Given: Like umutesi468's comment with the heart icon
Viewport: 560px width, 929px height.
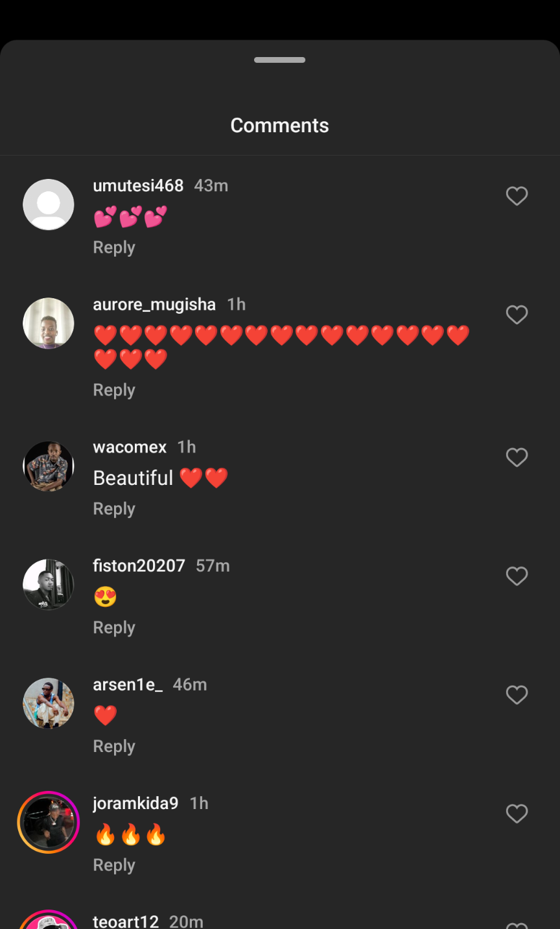Looking at the screenshot, I should [517, 196].
